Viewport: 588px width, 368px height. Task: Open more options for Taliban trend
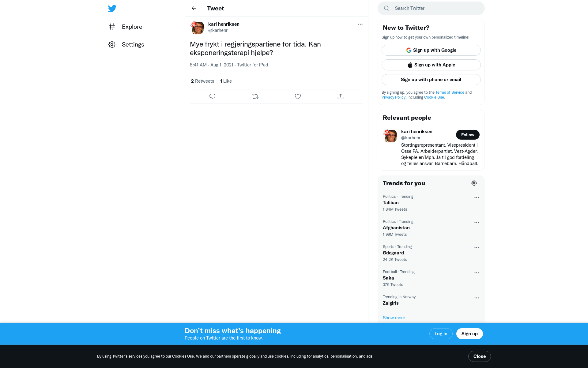click(477, 197)
